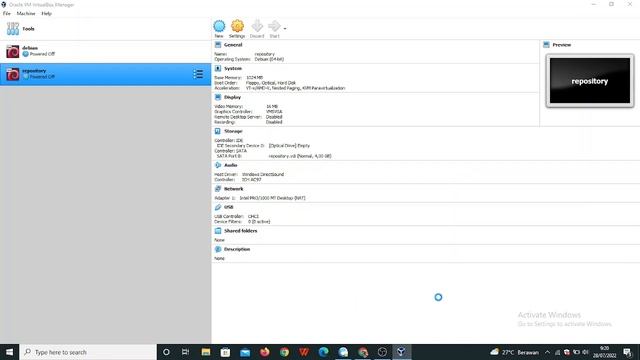640x360 pixels.
Task: Click the Shared folders section icon
Action: 218,231
